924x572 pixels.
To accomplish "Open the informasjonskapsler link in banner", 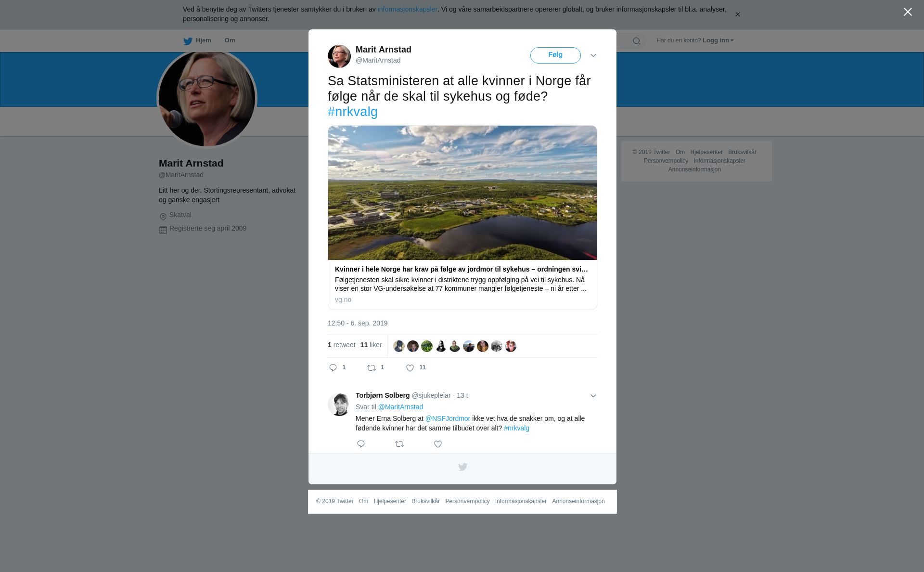I will [407, 9].
